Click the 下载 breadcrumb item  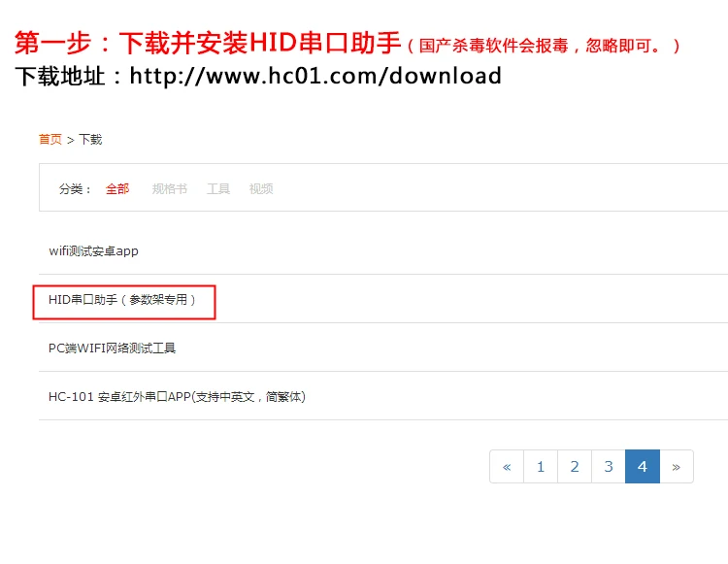[90, 139]
